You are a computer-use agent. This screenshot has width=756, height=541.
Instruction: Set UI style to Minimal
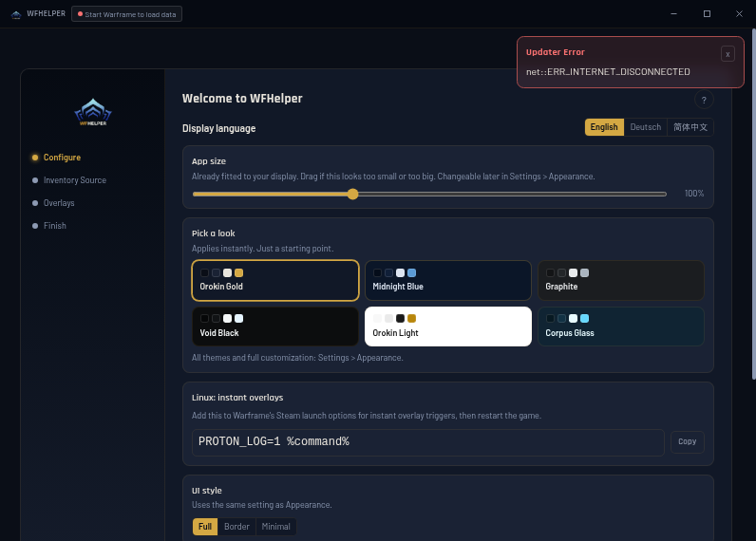pos(275,527)
